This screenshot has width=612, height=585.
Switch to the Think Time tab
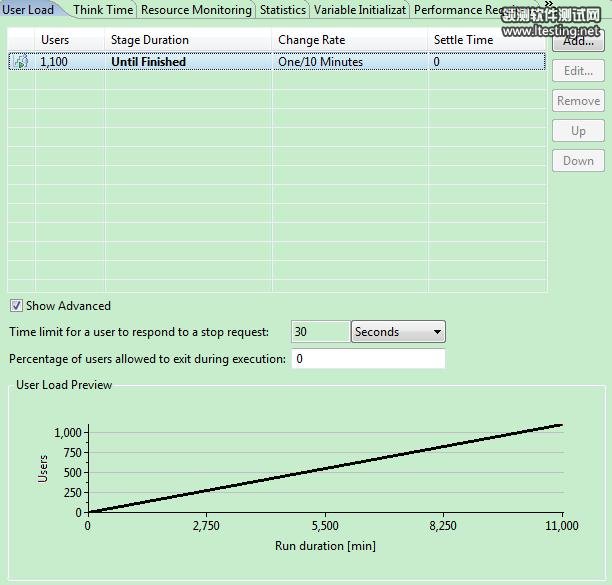coord(102,10)
